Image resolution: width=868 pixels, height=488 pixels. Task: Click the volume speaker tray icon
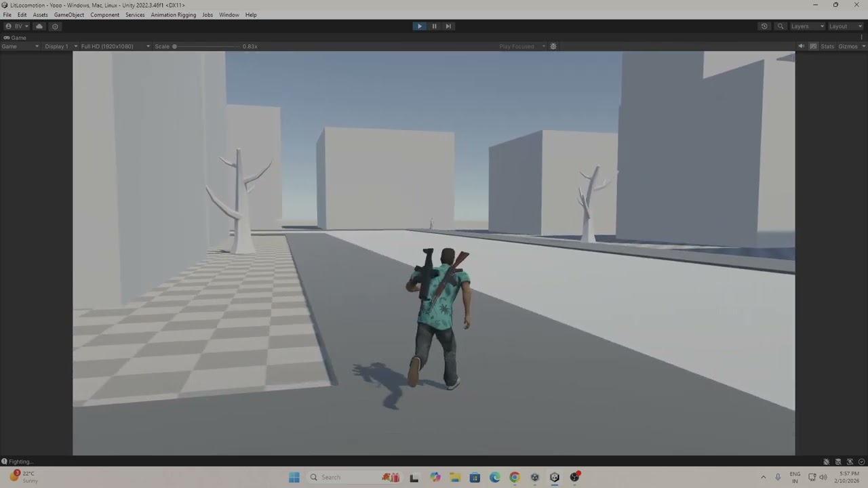coord(823,477)
